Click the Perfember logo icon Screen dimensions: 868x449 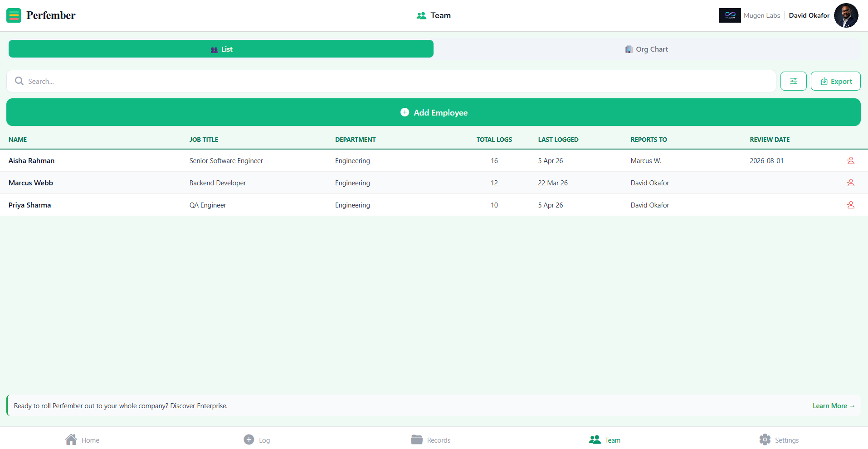click(x=14, y=15)
